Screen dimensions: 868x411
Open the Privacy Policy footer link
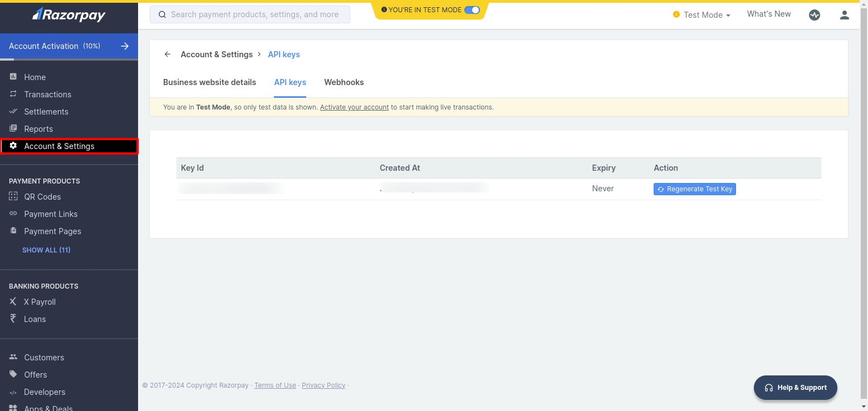coord(323,385)
